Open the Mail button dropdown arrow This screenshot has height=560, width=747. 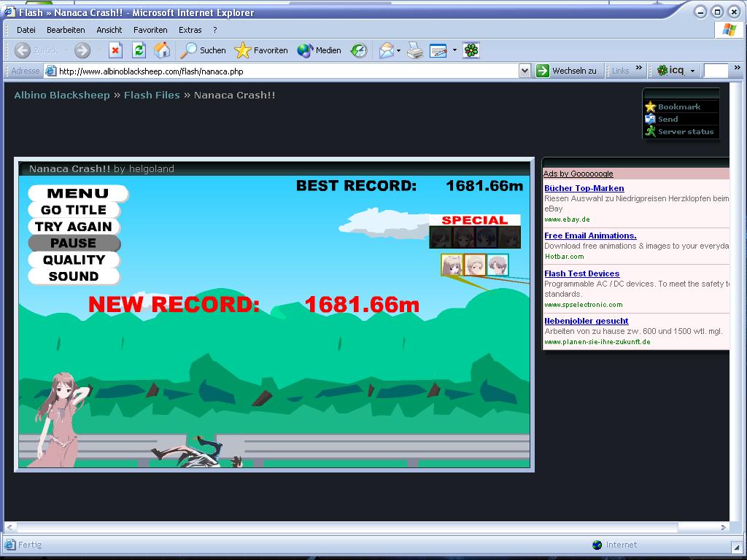point(398,50)
